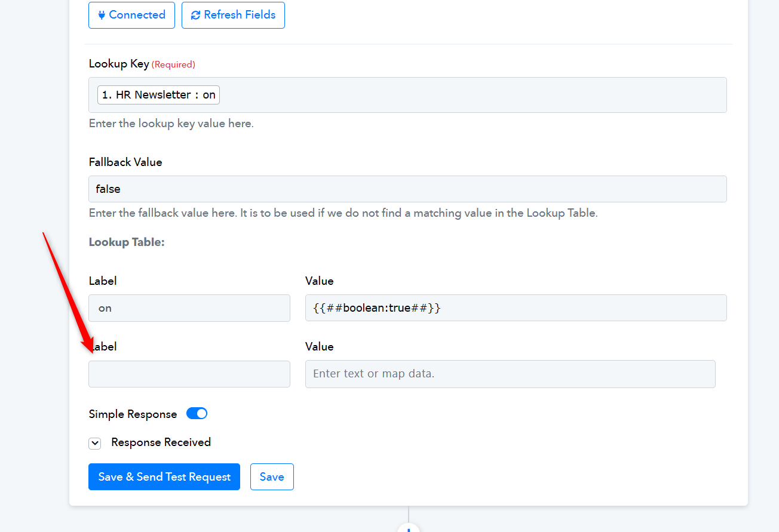Viewport: 779px width, 532px height.
Task: Focus the Fallback Value field containing false
Action: pyautogui.click(x=407, y=189)
